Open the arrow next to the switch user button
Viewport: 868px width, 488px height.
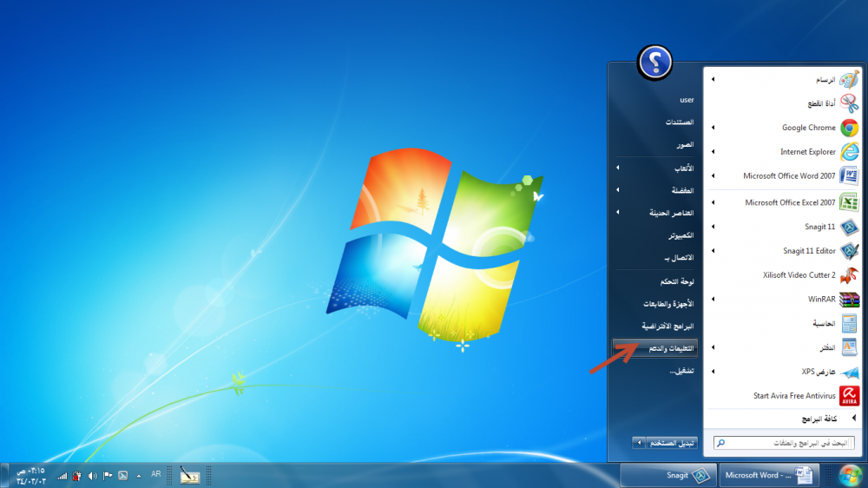(x=639, y=443)
